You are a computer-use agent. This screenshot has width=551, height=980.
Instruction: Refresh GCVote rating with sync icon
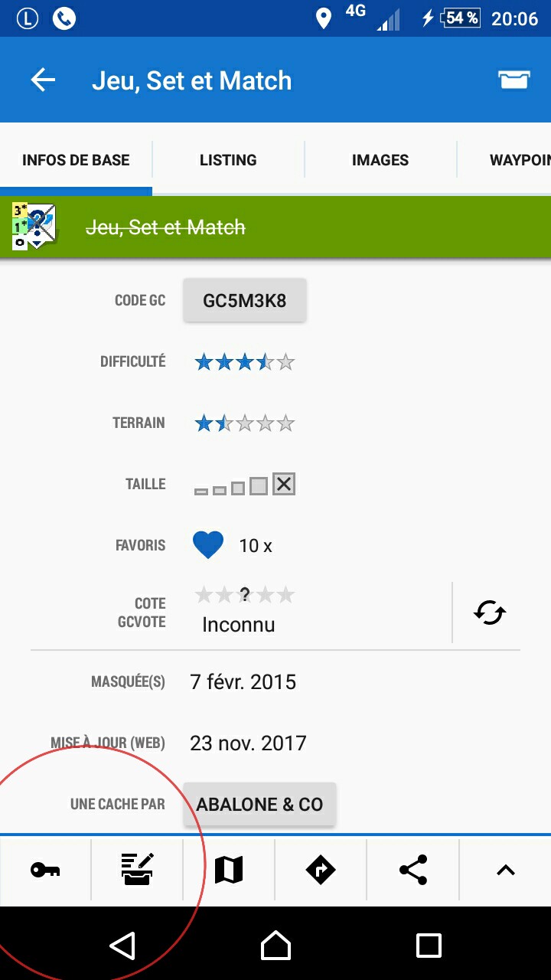click(x=490, y=612)
